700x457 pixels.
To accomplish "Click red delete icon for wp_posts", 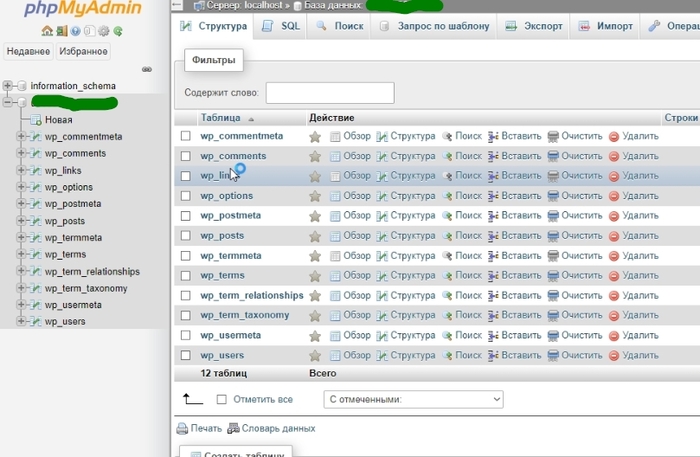I will [614, 236].
